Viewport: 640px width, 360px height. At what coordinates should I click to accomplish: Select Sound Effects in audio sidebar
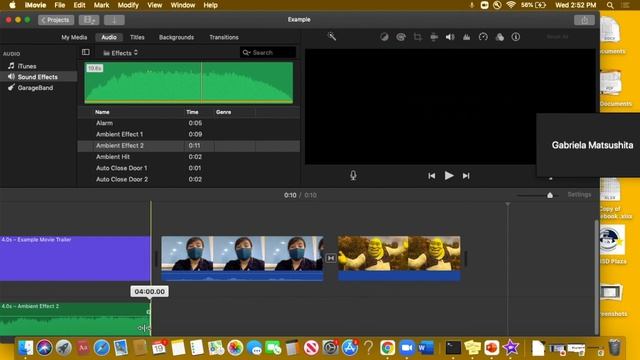38,77
